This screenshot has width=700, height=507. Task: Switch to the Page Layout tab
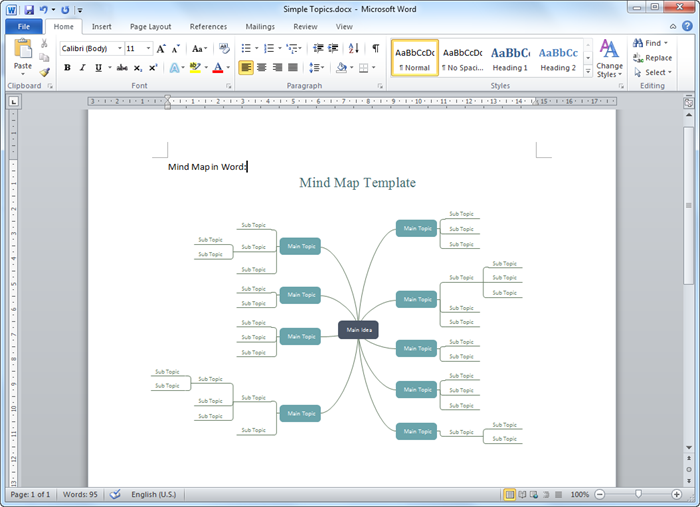click(x=153, y=27)
